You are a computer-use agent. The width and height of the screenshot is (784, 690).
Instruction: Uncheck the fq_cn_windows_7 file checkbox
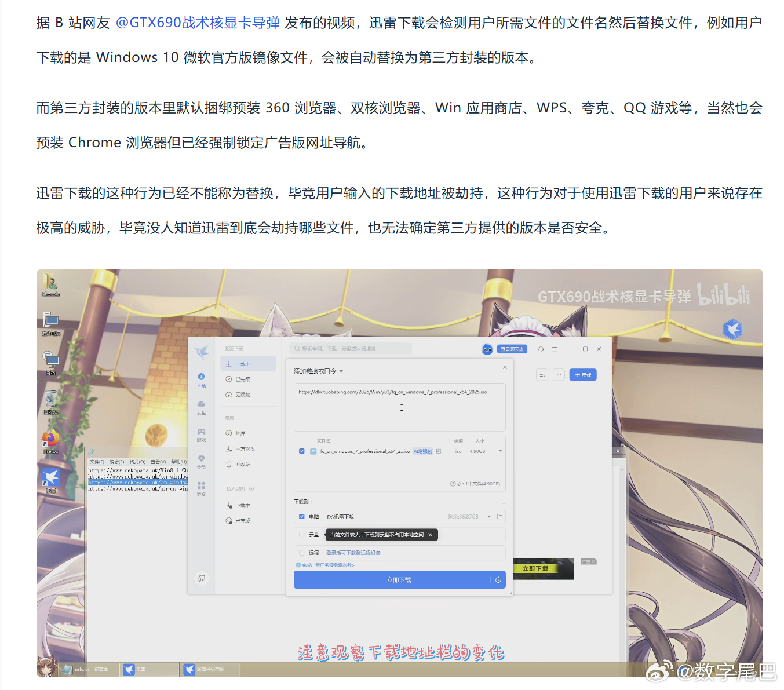302,451
